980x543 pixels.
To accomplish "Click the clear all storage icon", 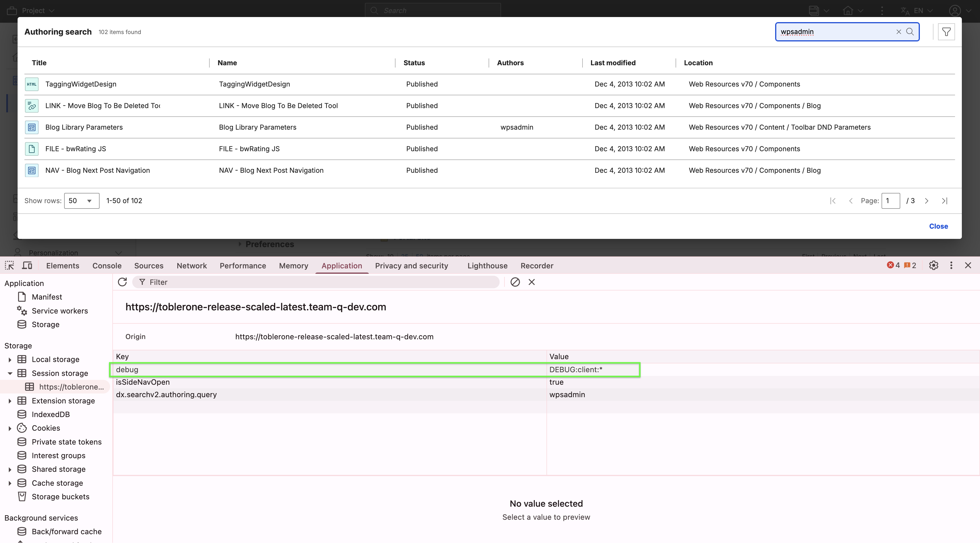I will [x=515, y=282].
